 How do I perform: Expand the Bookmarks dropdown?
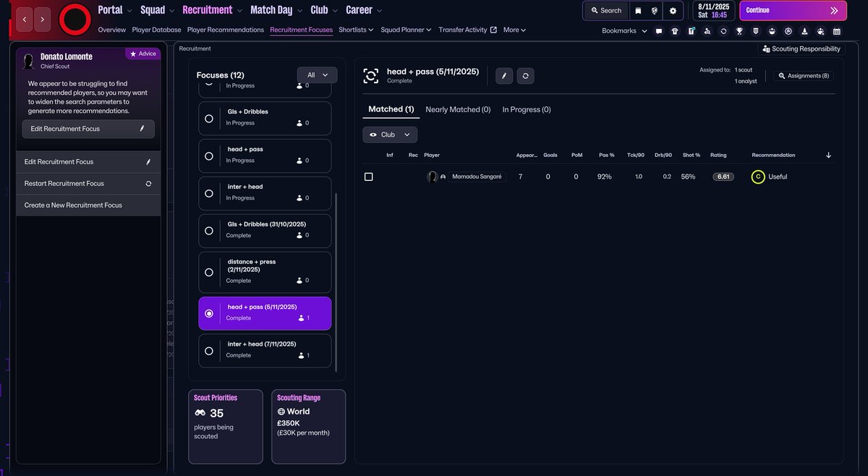tap(623, 31)
